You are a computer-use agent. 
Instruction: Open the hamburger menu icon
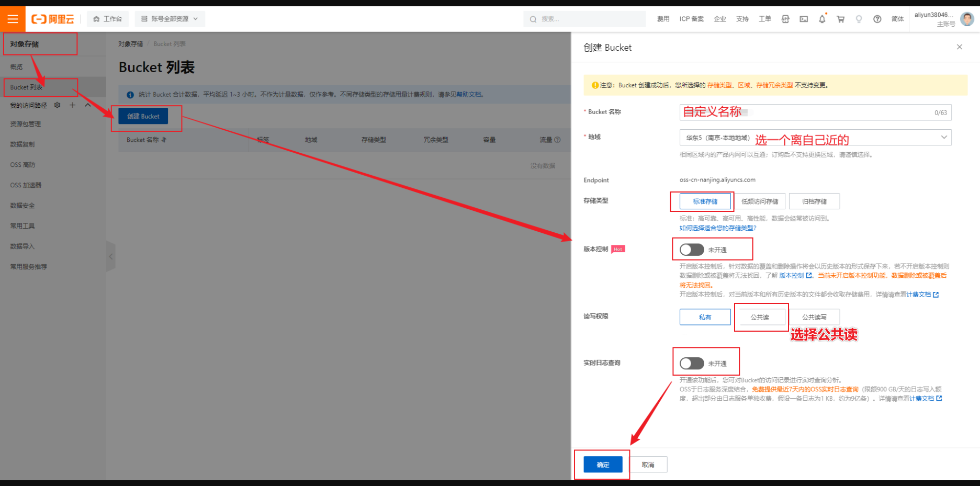(x=13, y=19)
